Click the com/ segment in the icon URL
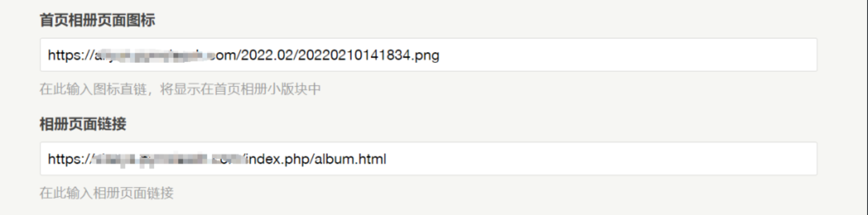The width and height of the screenshot is (868, 215). click(x=226, y=55)
